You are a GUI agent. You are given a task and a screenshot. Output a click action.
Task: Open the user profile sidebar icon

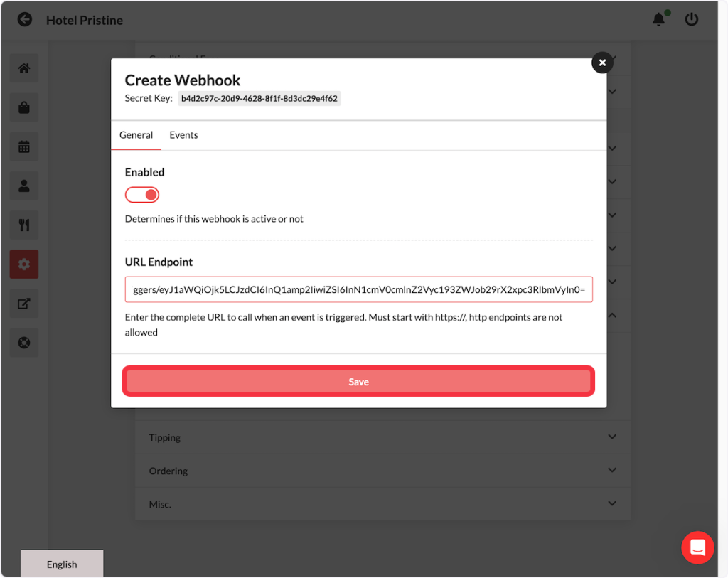[x=24, y=186]
